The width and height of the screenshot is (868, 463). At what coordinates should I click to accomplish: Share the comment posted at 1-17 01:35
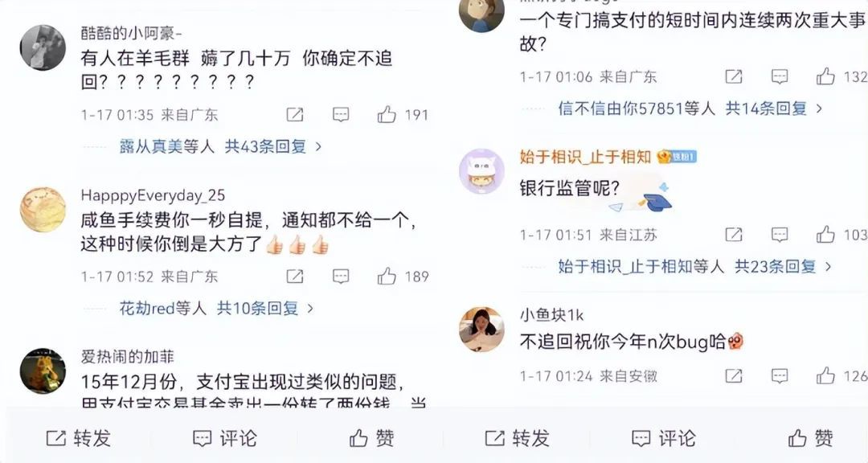[294, 115]
